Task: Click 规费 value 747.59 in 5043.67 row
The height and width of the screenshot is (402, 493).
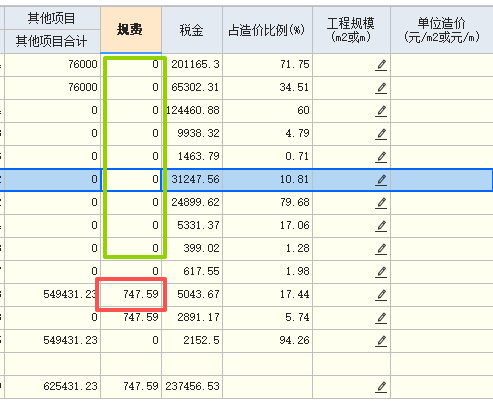Action: [x=131, y=295]
